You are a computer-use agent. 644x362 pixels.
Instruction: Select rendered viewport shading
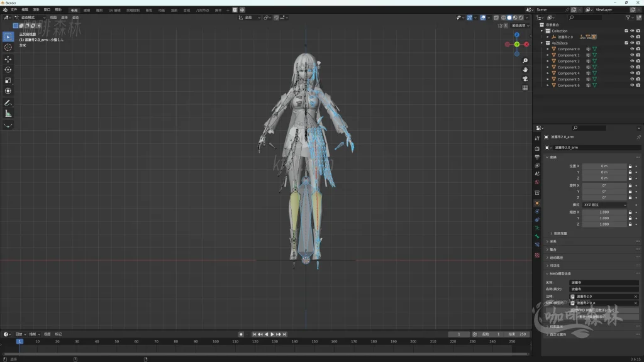point(521,18)
